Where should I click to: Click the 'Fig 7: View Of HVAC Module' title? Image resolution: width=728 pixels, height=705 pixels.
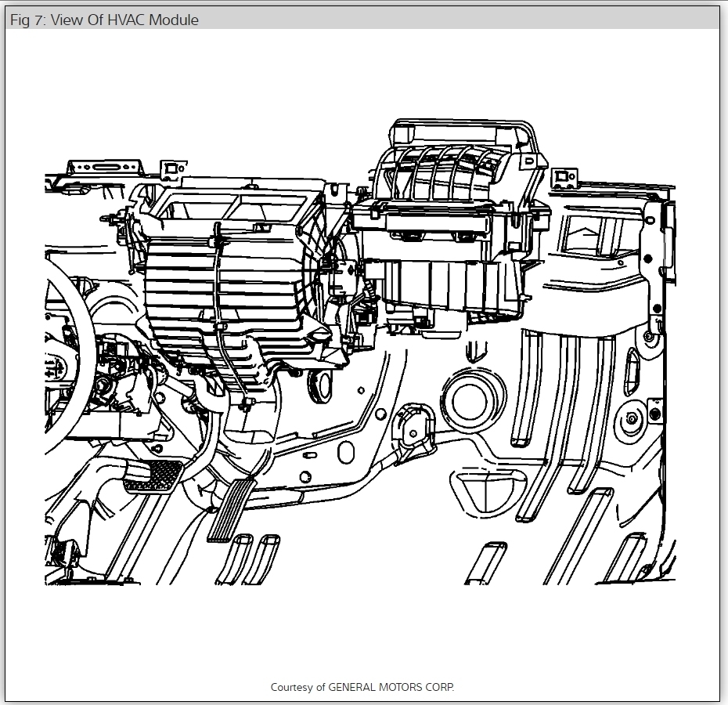coord(104,20)
